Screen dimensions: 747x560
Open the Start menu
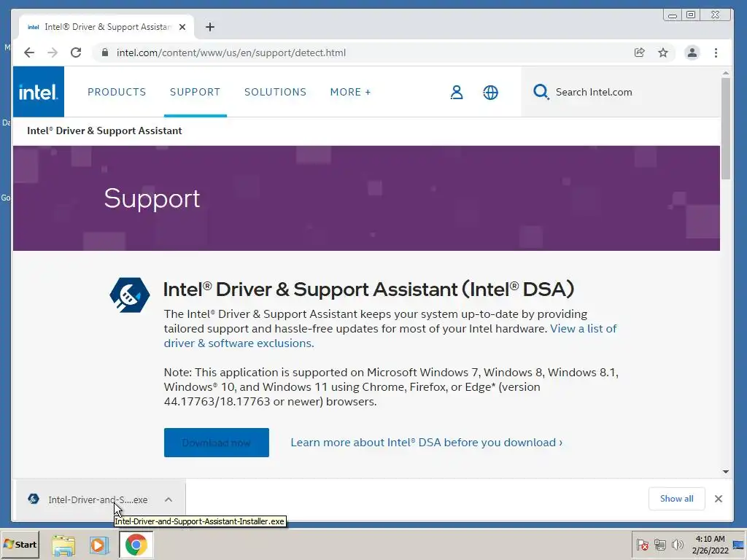pyautogui.click(x=20, y=544)
